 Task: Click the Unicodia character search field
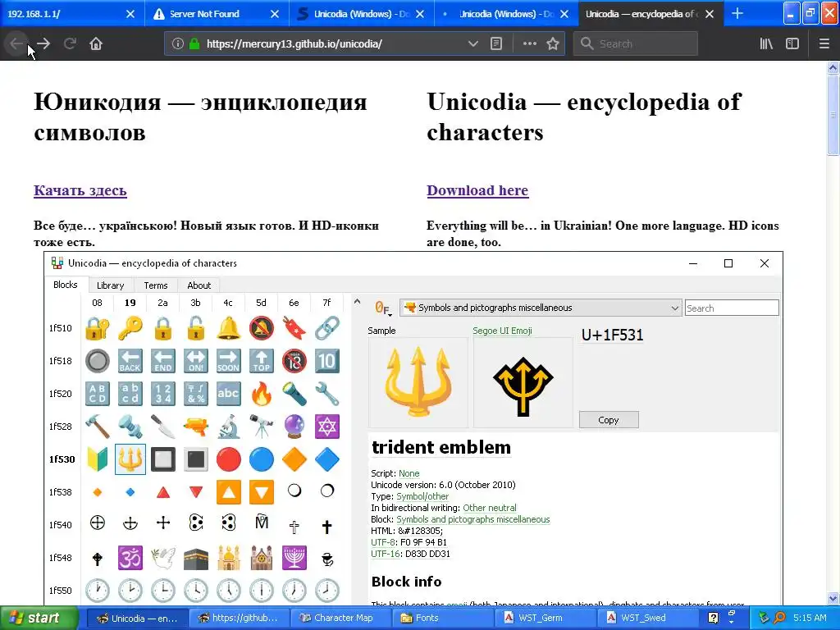coord(731,308)
